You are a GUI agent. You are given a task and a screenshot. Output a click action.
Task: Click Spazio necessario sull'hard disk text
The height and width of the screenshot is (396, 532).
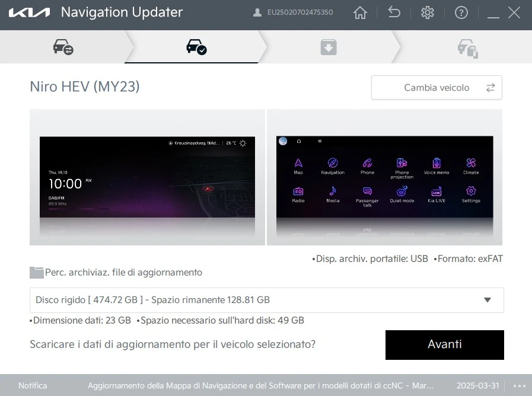[x=220, y=320]
